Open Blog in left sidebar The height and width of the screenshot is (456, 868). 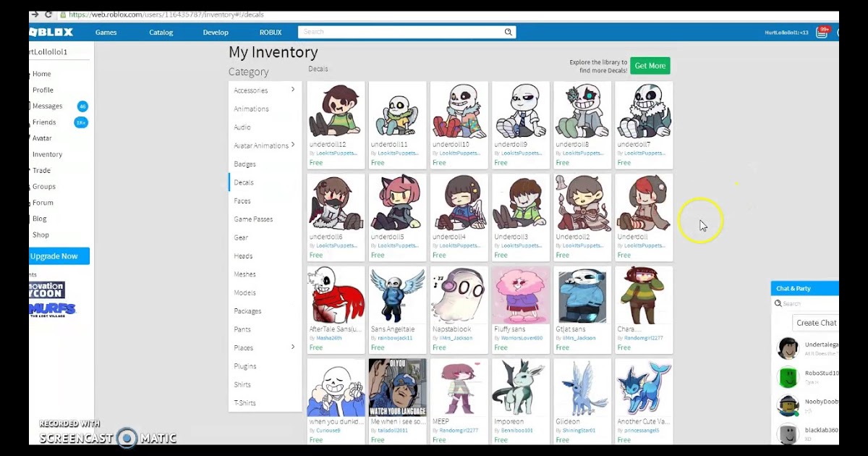pos(39,219)
